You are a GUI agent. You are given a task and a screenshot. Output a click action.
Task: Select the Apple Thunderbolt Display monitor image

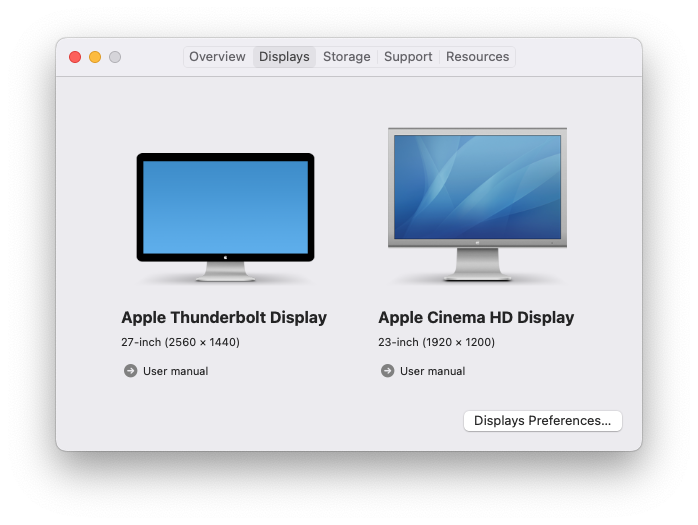[x=225, y=217]
